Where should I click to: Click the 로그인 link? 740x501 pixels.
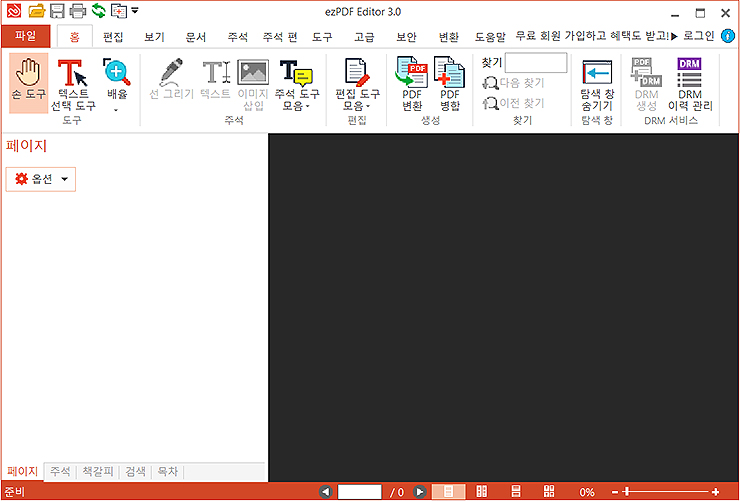[x=698, y=36]
